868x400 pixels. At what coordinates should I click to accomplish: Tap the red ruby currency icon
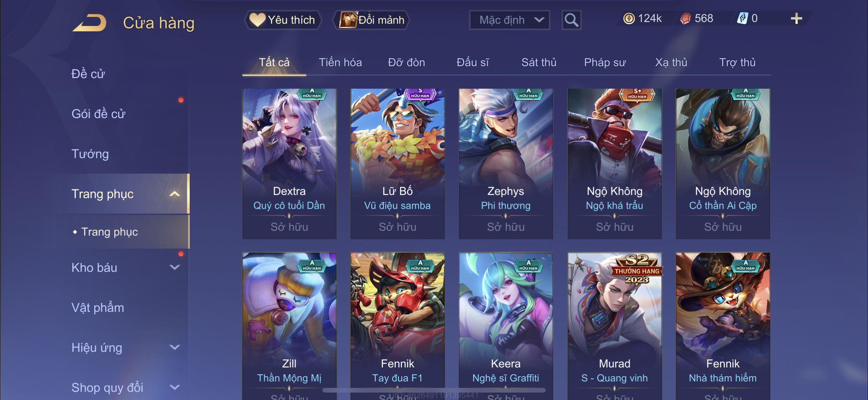coord(685,19)
